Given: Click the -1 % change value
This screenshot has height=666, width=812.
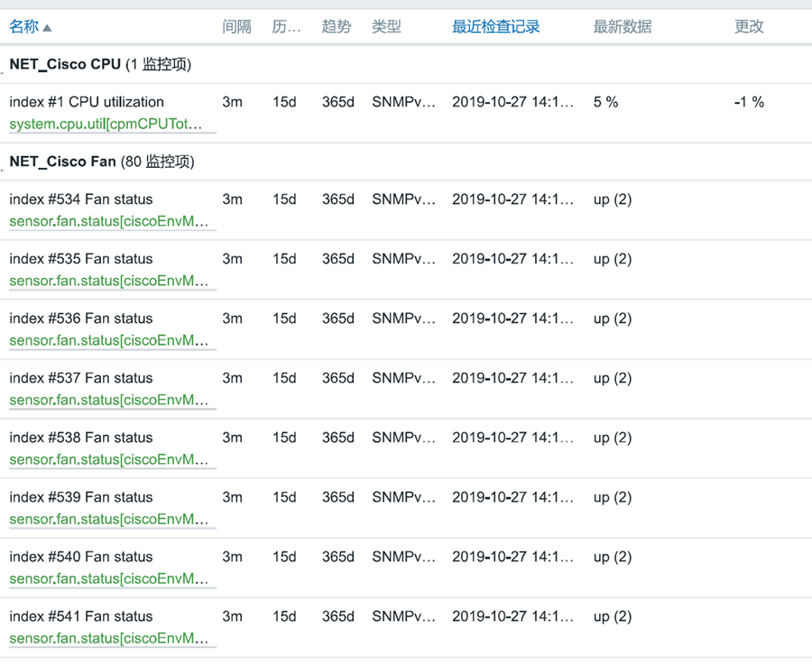Looking at the screenshot, I should (x=749, y=102).
